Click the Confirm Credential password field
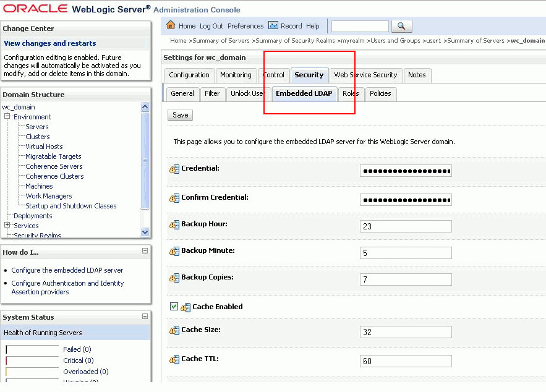This screenshot has width=546, height=392. point(406,200)
